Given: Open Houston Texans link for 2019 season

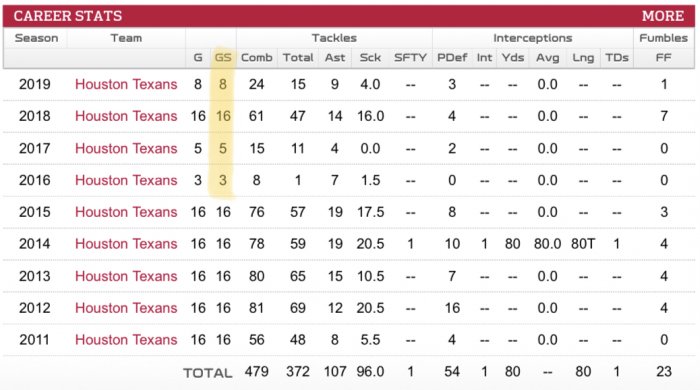Looking at the screenshot, I should coord(126,84).
